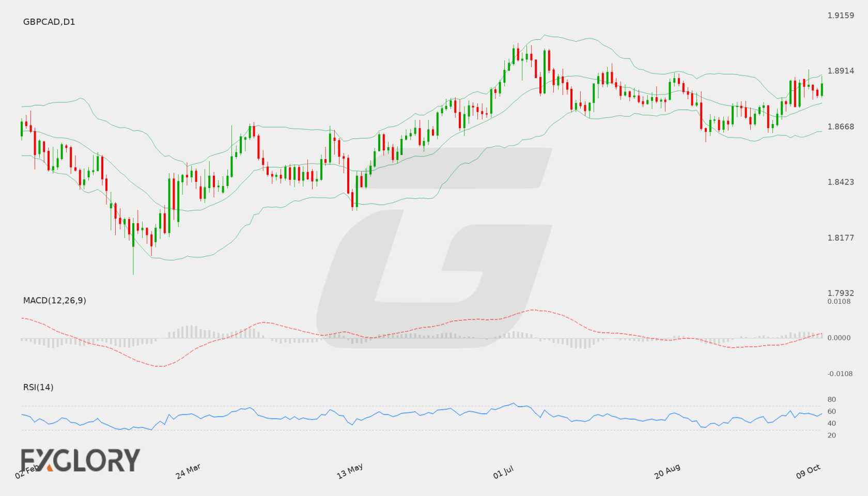This screenshot has width=868, height=496.
Task: Click price axis value 1.8177
Action: [841, 238]
